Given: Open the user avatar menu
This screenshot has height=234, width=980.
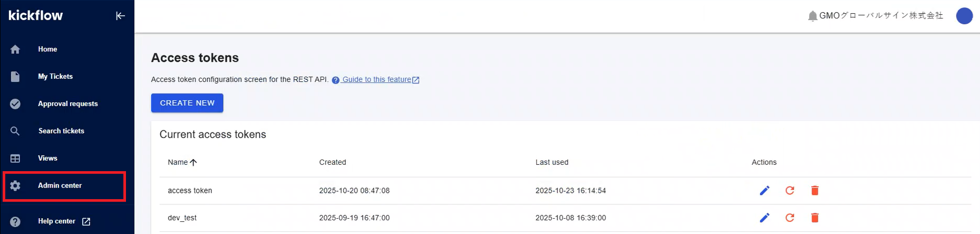Looking at the screenshot, I should pos(964,16).
